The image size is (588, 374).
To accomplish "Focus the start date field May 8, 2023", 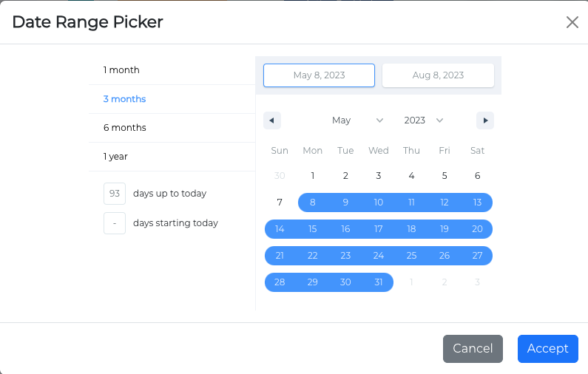I will point(319,75).
